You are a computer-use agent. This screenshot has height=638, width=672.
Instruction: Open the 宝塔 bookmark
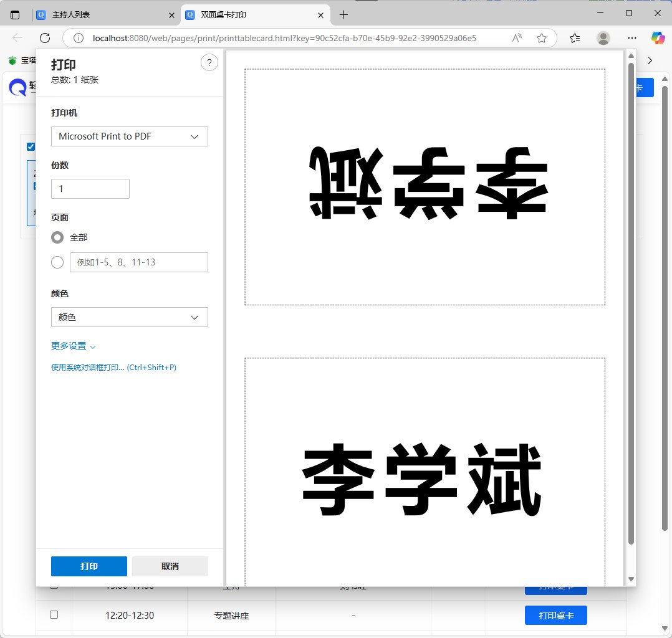coord(22,60)
